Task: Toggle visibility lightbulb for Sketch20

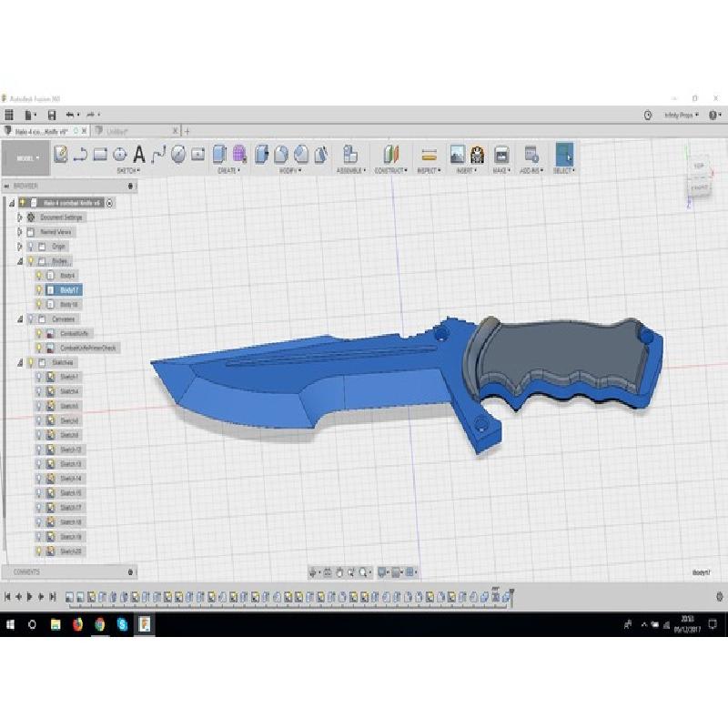Action: tap(39, 551)
